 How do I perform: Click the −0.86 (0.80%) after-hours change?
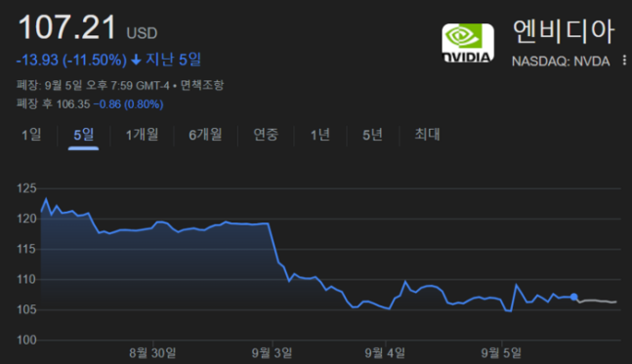pyautogui.click(x=128, y=104)
